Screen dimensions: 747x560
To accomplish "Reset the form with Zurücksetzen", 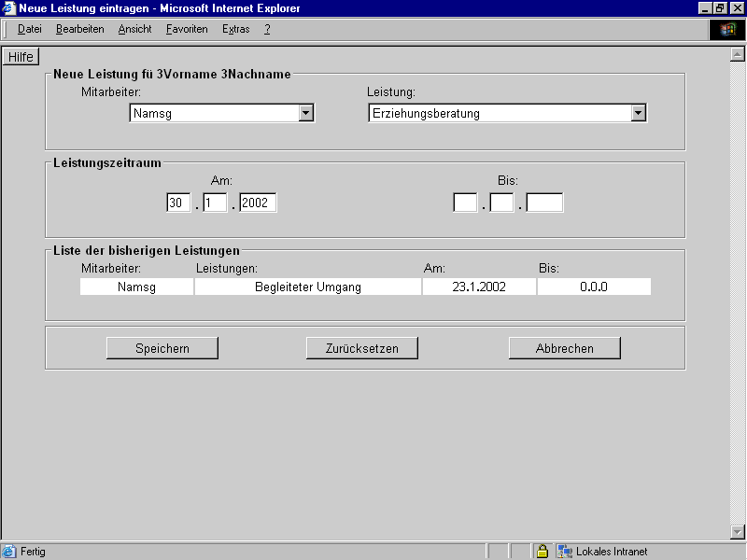I will pos(361,348).
